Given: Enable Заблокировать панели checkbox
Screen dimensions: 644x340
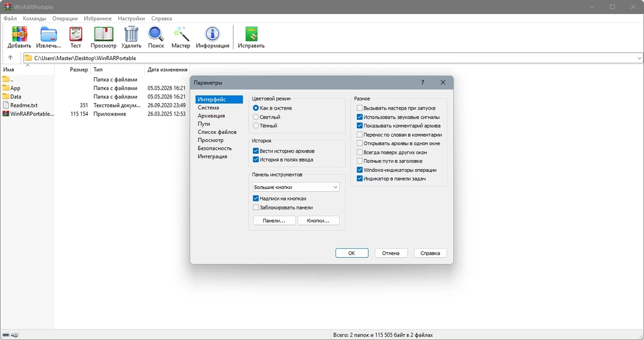Looking at the screenshot, I should [x=255, y=207].
